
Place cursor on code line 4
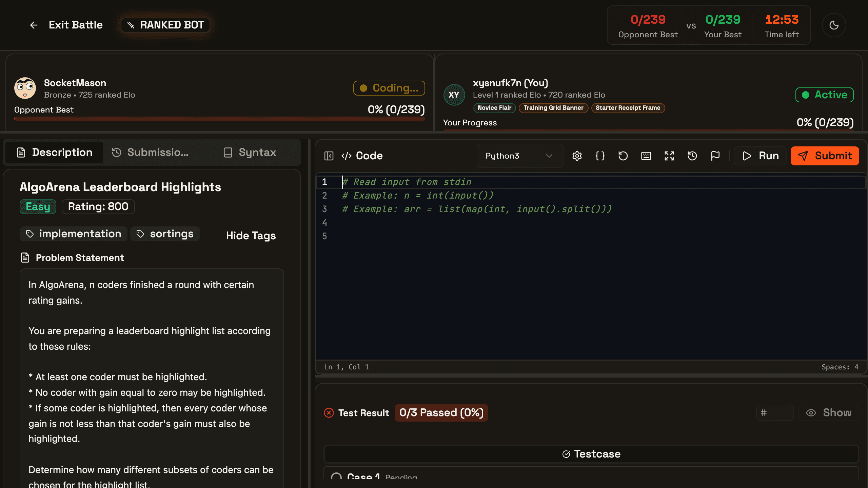[x=600, y=223]
